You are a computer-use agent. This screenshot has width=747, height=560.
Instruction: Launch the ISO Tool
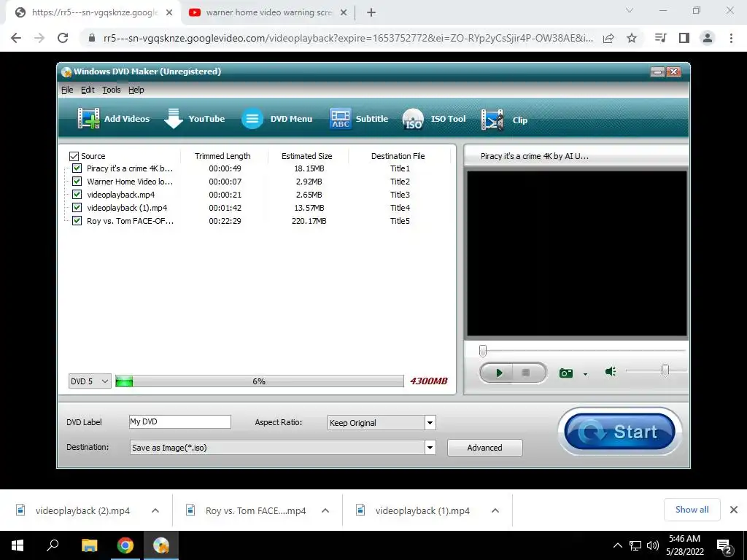point(434,119)
